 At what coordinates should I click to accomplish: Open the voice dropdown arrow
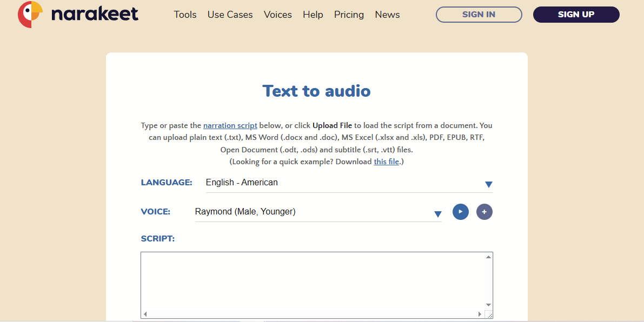(437, 214)
